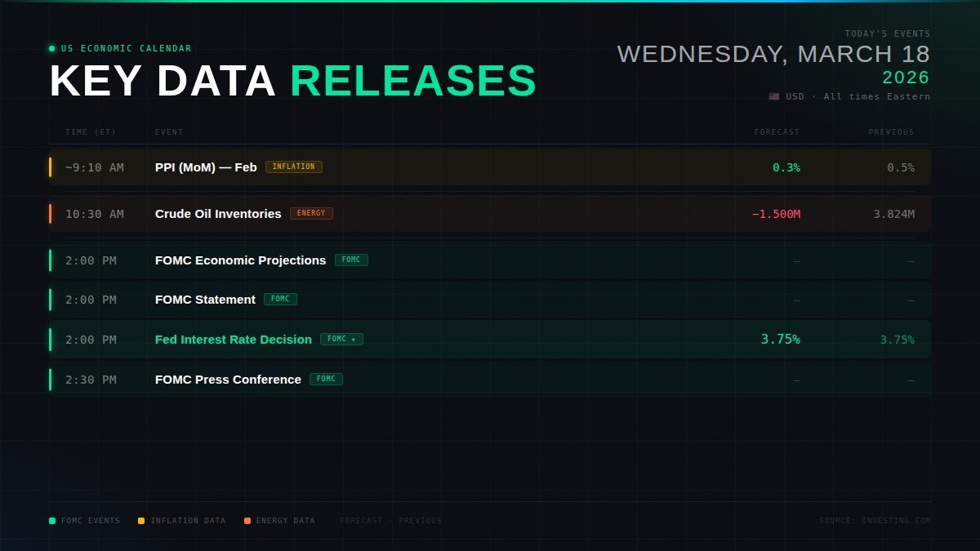The width and height of the screenshot is (980, 551).
Task: Select the FORECAST column header
Action: [x=776, y=131]
